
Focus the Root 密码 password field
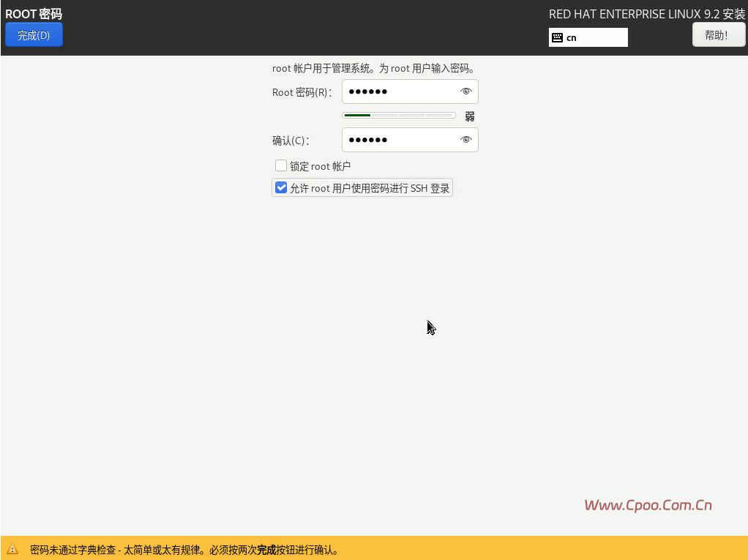tap(410, 92)
